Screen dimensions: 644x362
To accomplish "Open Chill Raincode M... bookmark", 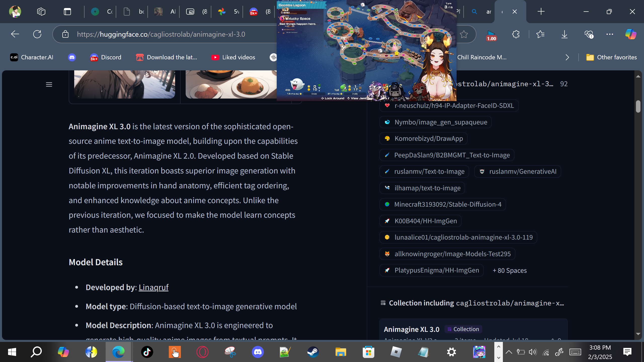I will coord(482,57).
